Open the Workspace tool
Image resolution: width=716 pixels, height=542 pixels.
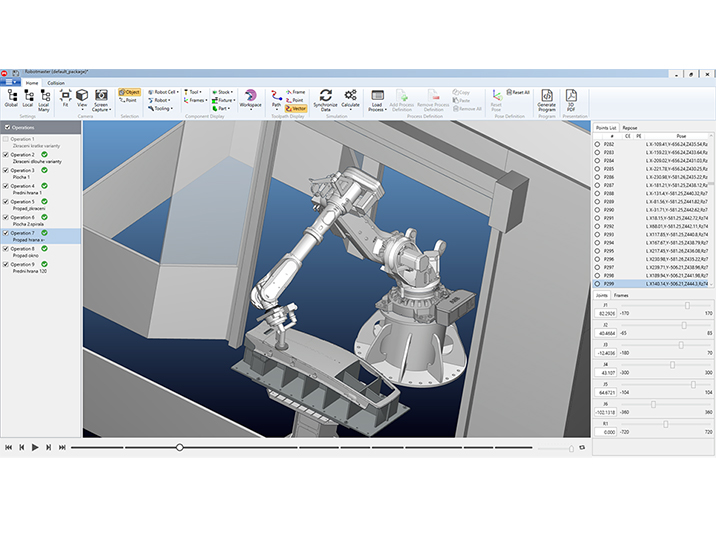click(x=250, y=100)
